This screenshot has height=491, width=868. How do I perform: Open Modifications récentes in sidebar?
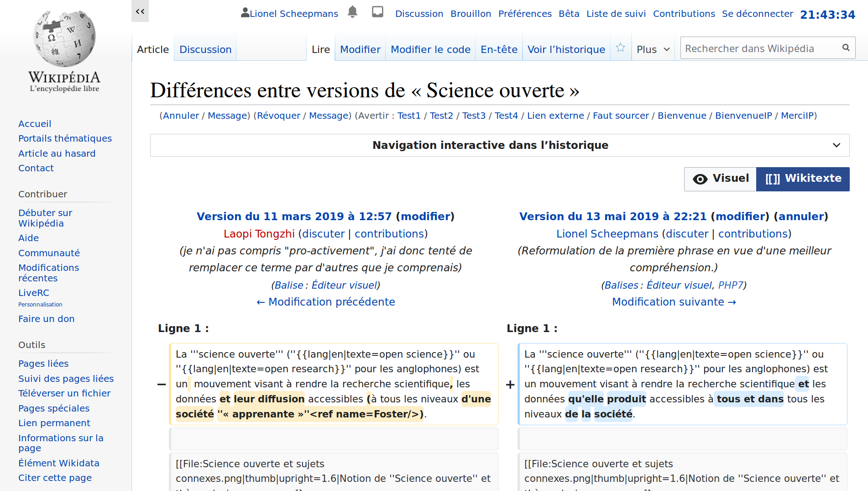pos(48,273)
